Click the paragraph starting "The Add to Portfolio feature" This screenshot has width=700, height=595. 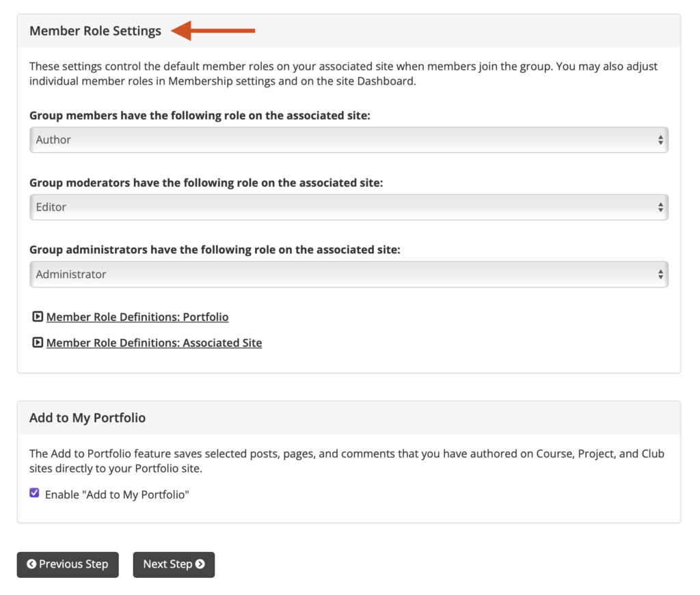347,461
